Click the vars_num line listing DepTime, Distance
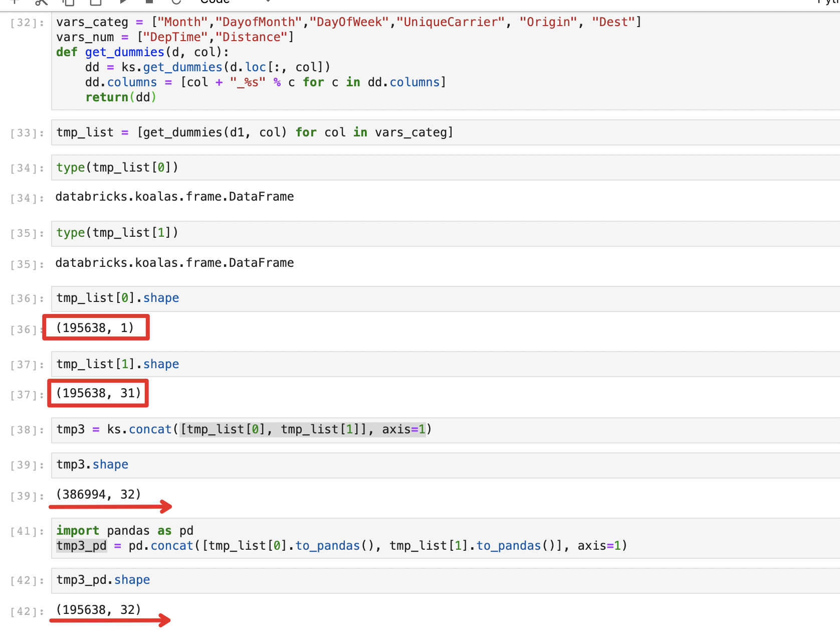The height and width of the screenshot is (633, 840). pos(175,37)
